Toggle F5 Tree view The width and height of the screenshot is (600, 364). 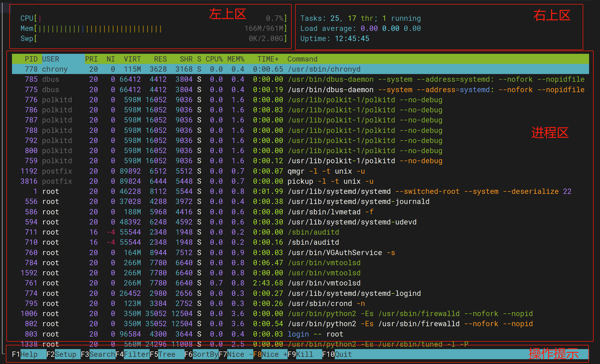click(166, 354)
